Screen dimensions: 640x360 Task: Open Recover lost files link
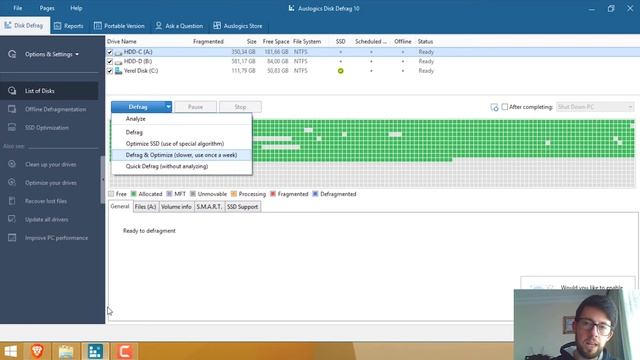tap(46, 201)
